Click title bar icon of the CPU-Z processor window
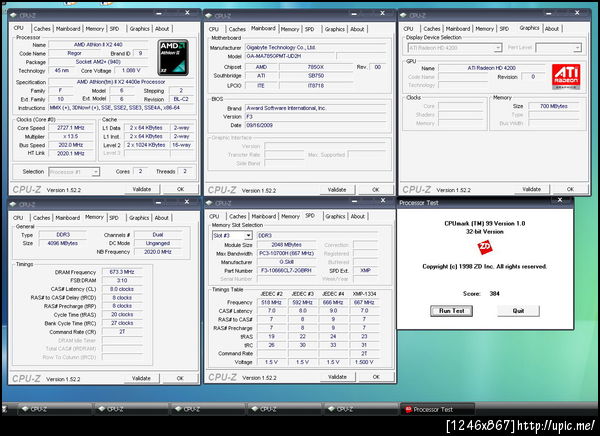 13,15
